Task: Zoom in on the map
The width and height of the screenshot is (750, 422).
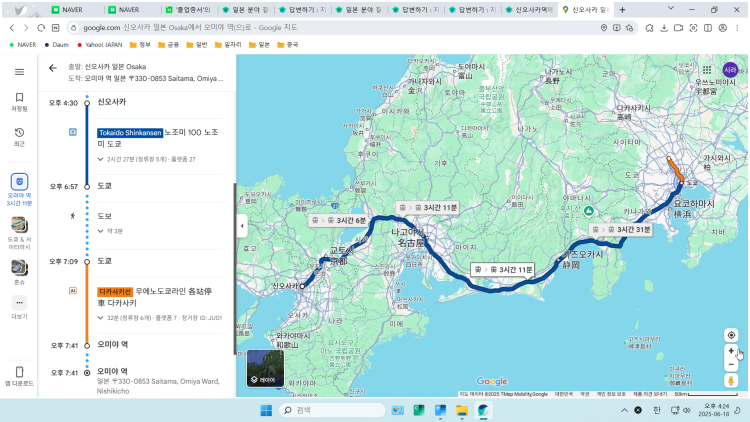Action: point(731,351)
